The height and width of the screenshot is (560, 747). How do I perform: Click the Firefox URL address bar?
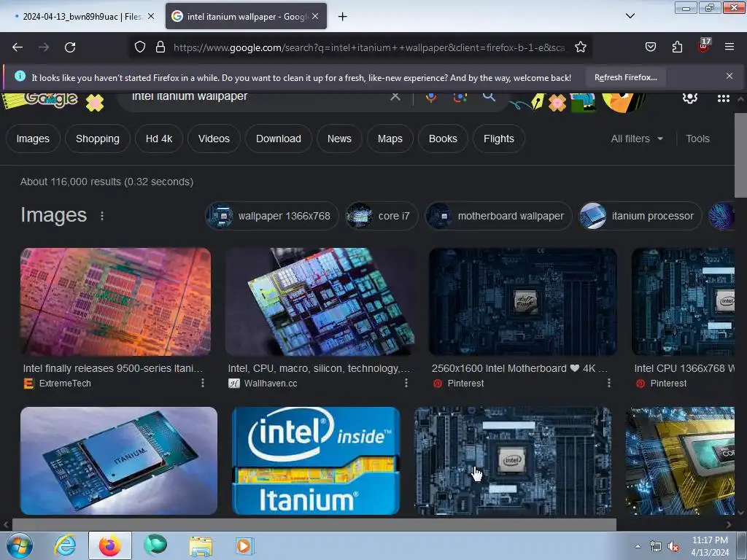[369, 47]
